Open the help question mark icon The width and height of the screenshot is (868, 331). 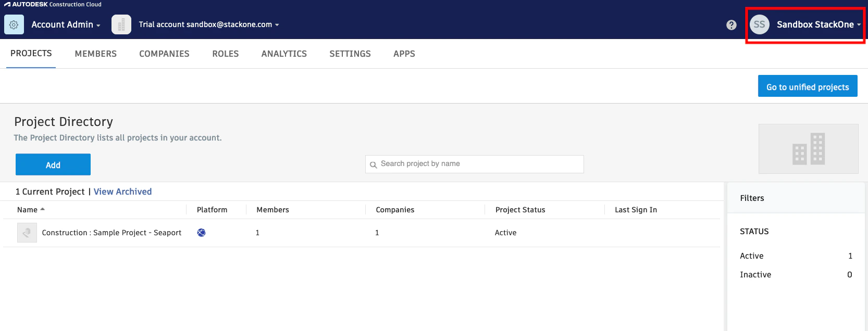click(731, 25)
